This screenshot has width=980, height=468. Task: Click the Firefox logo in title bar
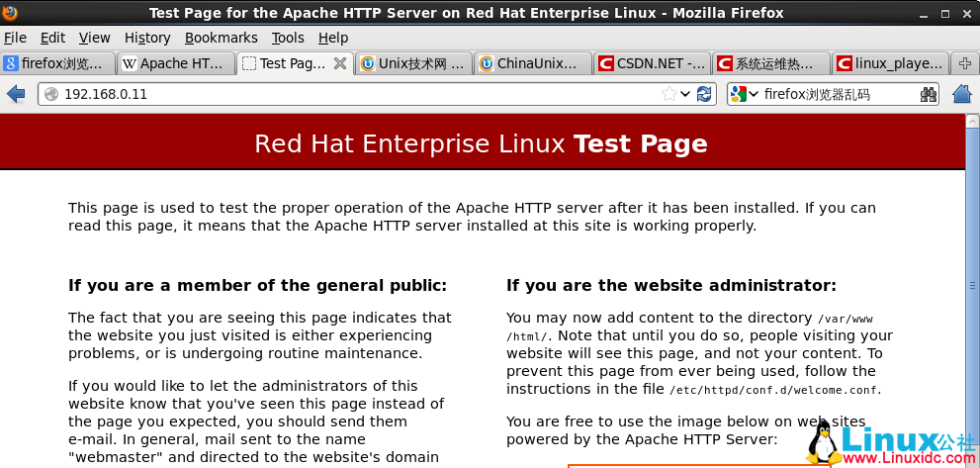click(x=10, y=12)
